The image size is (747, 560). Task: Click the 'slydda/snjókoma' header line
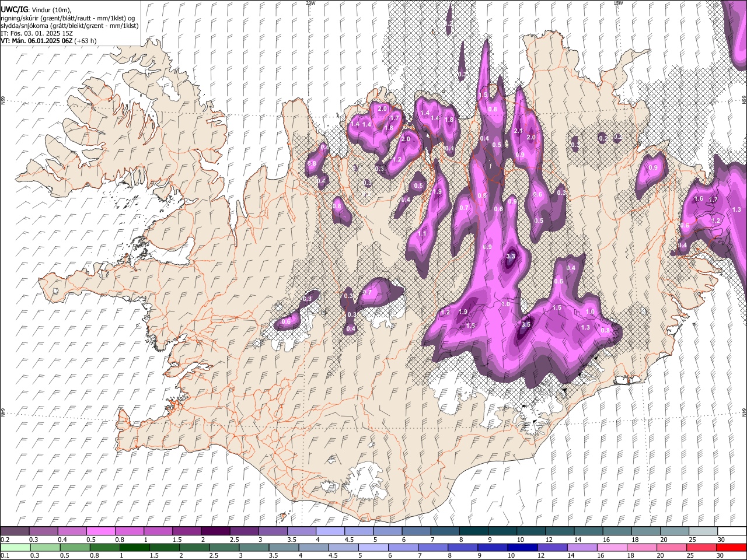pyautogui.click(x=69, y=26)
